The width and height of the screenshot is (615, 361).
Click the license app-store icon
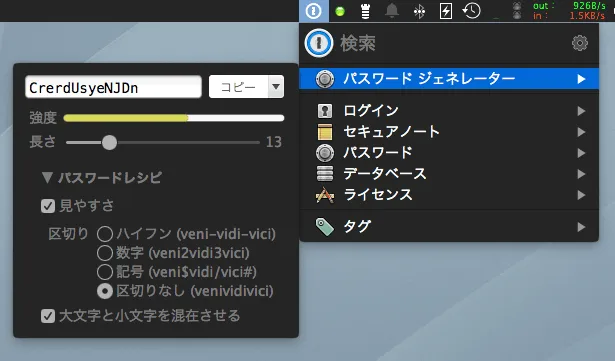[325, 195]
